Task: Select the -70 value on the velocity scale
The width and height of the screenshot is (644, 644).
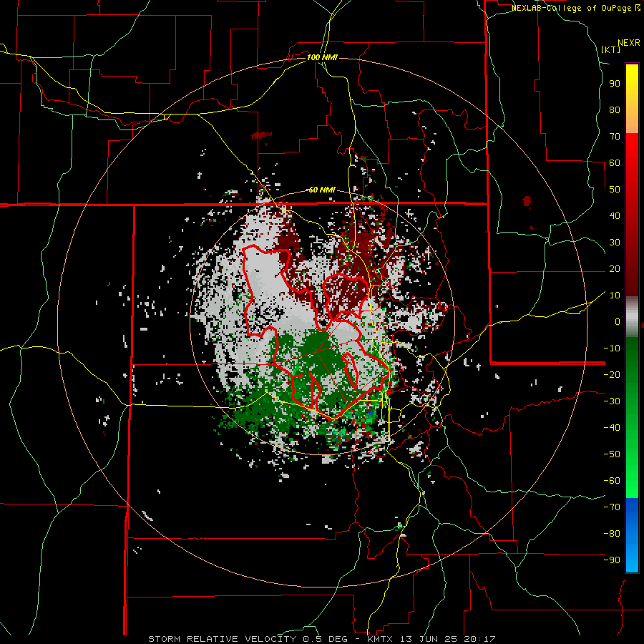Action: [612, 507]
